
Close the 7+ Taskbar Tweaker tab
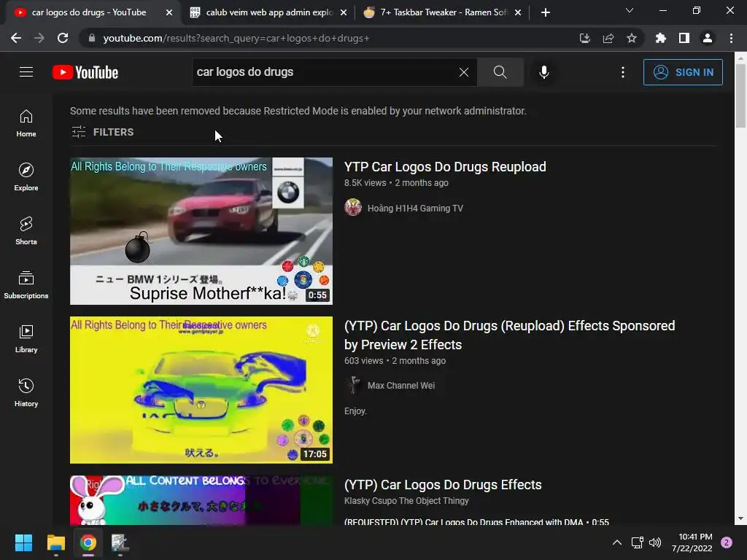click(x=518, y=12)
